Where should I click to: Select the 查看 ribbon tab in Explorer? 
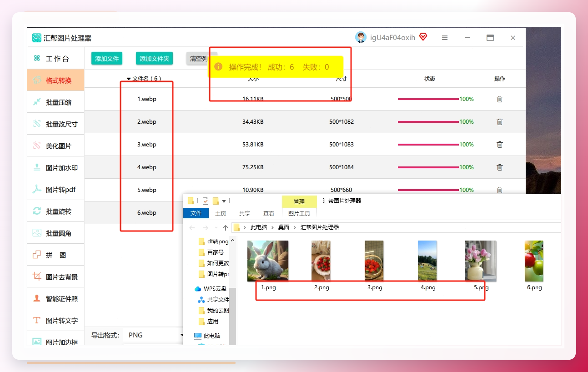click(269, 213)
